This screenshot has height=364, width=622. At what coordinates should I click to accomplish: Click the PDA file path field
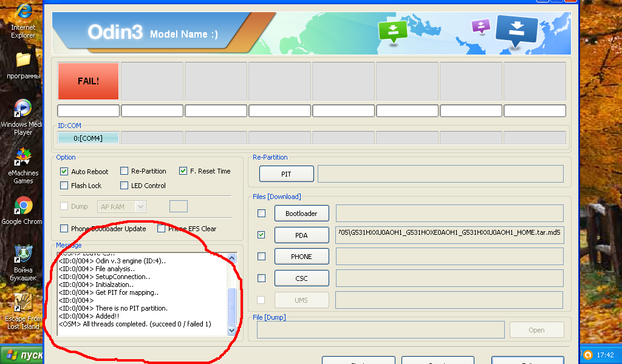(x=449, y=235)
